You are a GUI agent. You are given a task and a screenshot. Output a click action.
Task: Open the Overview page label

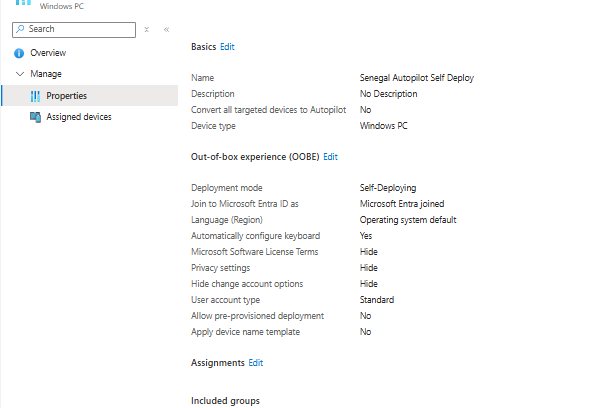point(48,52)
